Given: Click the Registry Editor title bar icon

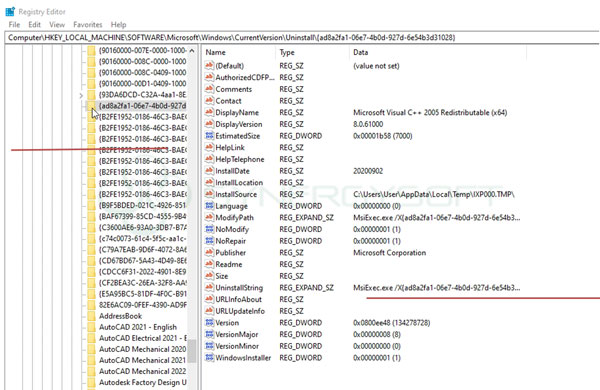Looking at the screenshot, I should [10, 11].
